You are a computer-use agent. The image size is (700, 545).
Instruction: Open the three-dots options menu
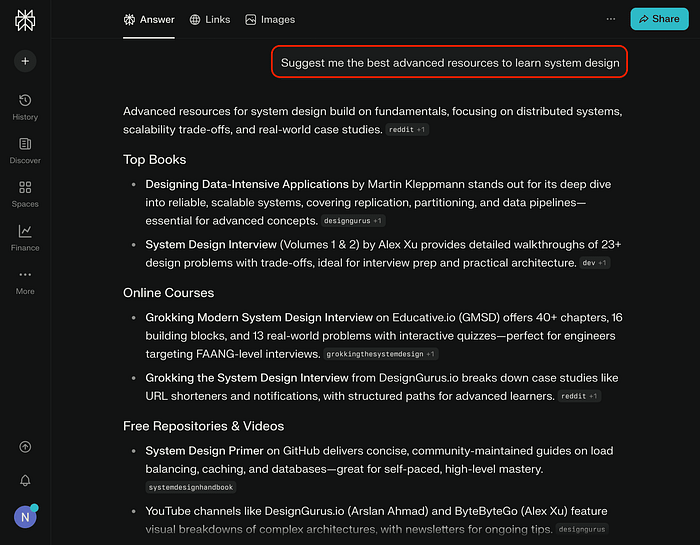[x=611, y=19]
